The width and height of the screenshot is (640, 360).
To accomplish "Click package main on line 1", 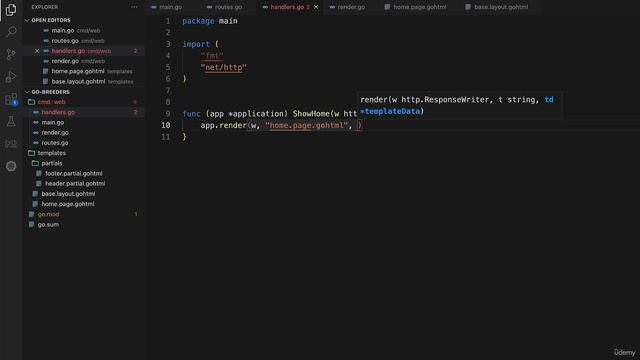I will [x=210, y=21].
